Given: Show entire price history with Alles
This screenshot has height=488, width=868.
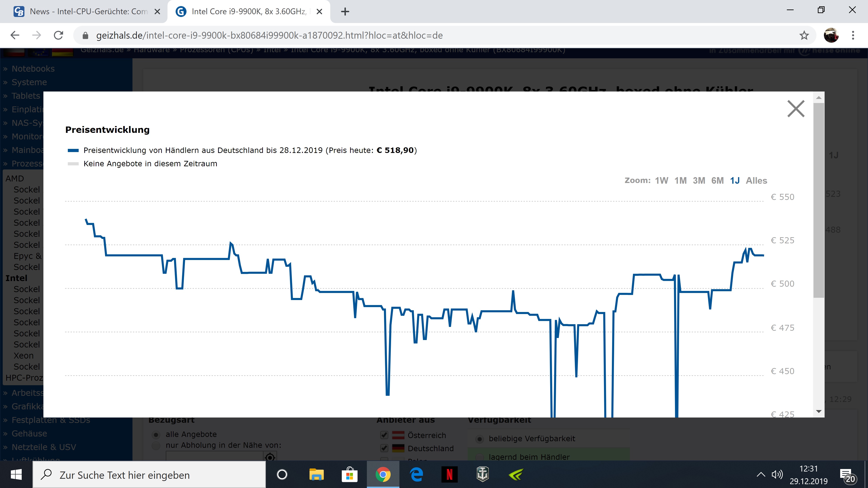Looking at the screenshot, I should (x=756, y=181).
